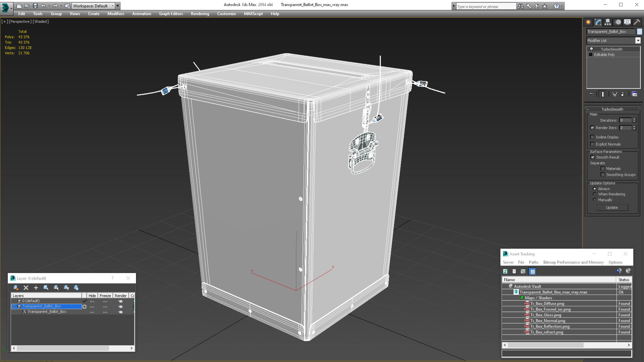Add selected objects to layer plus icon
Image resolution: width=644 pixels, height=362 pixels.
[36, 288]
